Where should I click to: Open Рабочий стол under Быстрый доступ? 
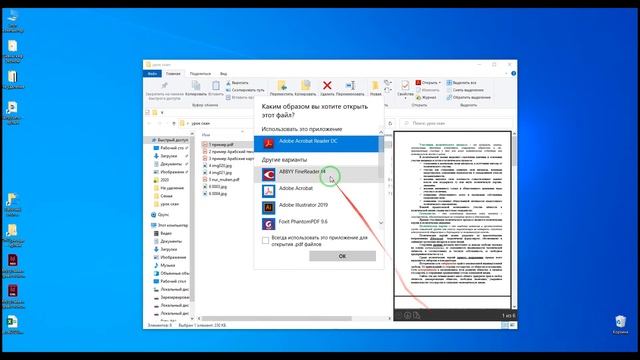click(171, 148)
